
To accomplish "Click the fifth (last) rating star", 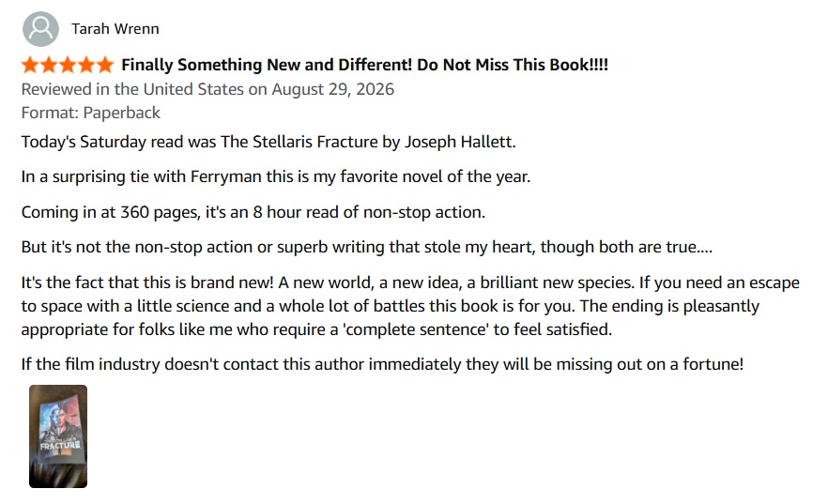I will (x=105, y=65).
